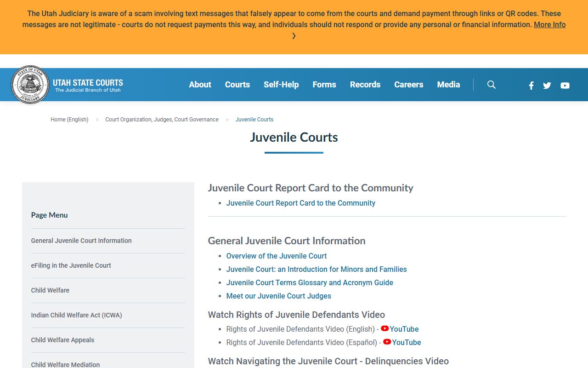Open the Forms menu
This screenshot has width=588, height=368.
coord(324,85)
